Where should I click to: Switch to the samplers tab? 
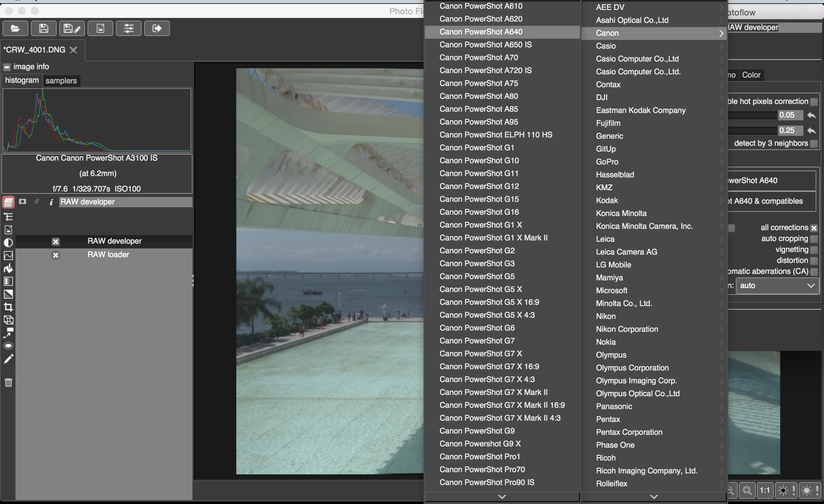point(61,80)
